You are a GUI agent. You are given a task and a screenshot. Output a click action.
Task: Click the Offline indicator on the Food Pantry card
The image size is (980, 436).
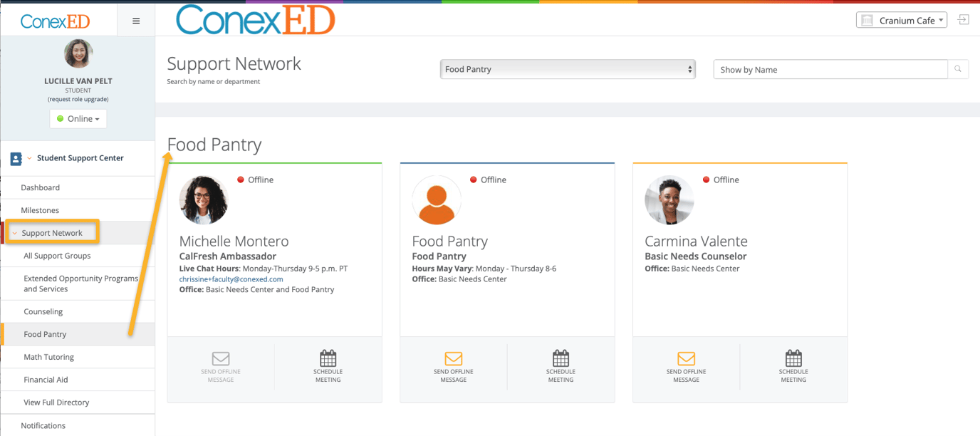pyautogui.click(x=472, y=180)
